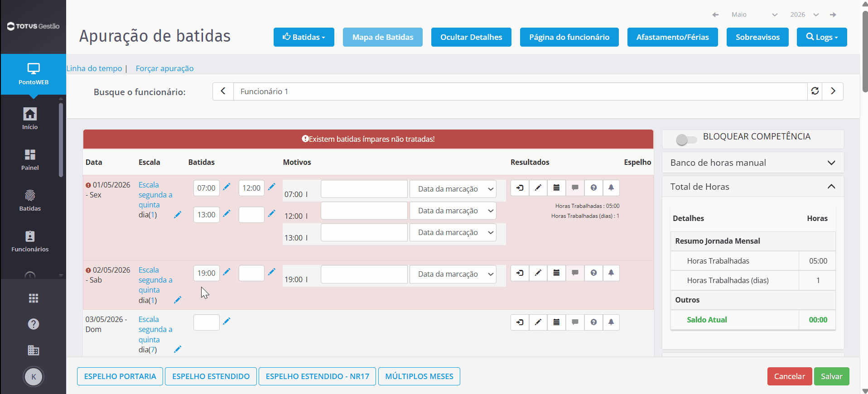The height and width of the screenshot is (394, 868).
Task: Open the apps grid icon
Action: click(34, 298)
